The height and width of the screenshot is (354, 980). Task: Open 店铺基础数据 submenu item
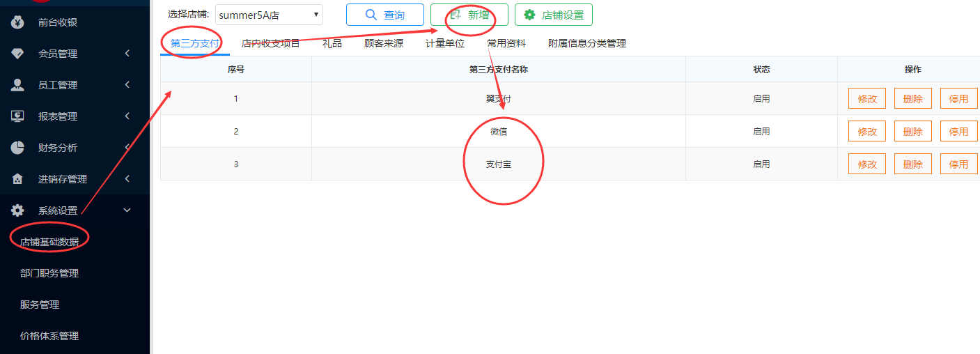pos(49,242)
